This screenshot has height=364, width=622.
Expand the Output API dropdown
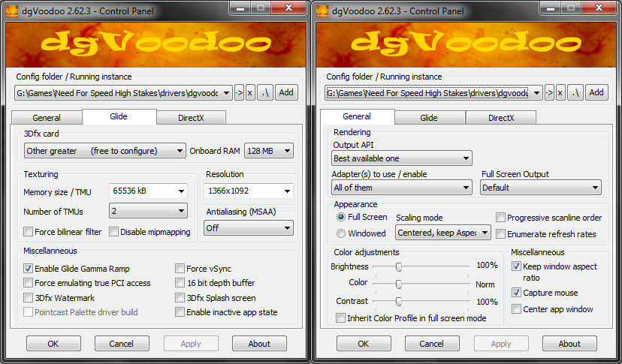point(402,158)
